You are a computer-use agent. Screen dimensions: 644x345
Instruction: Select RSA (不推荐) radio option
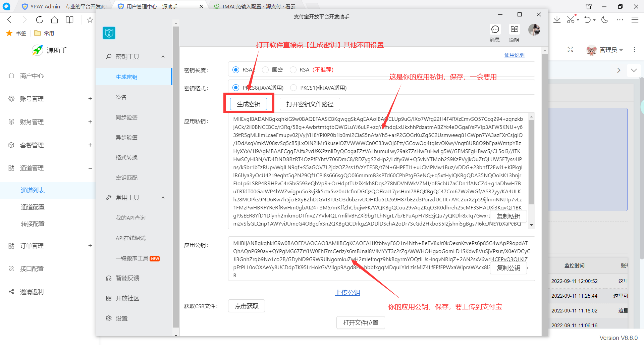point(293,69)
